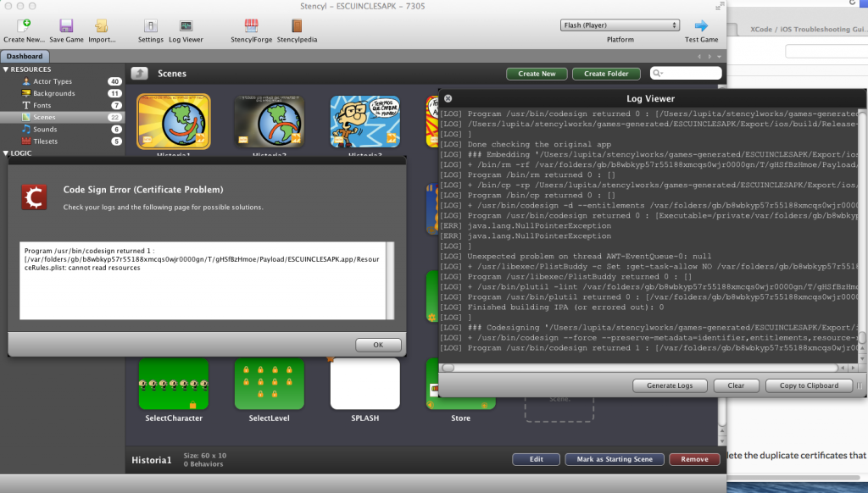Click the Fonts T icon
Screen dimensions: 868x493
[26, 105]
